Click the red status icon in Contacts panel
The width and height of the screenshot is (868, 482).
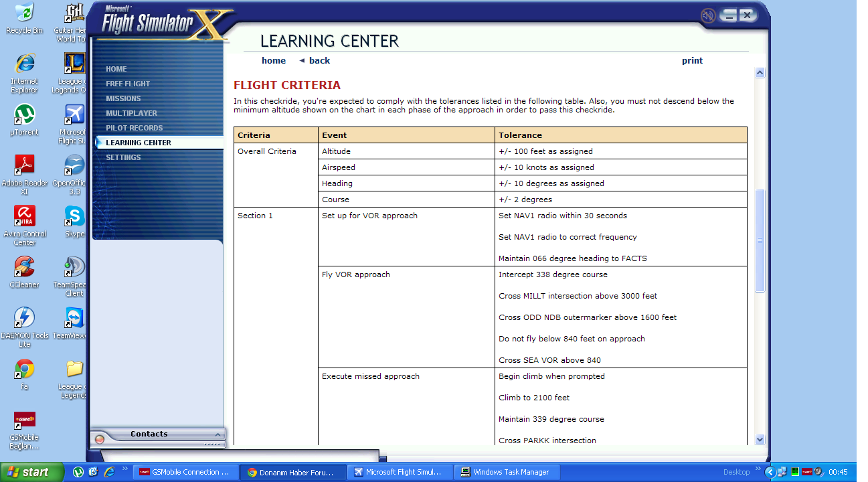click(100, 440)
